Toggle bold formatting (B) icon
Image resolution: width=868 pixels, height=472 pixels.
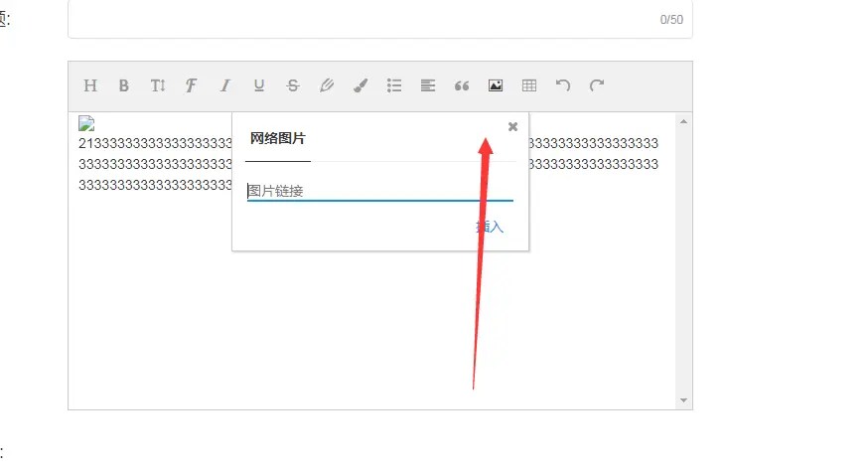pyautogui.click(x=124, y=85)
